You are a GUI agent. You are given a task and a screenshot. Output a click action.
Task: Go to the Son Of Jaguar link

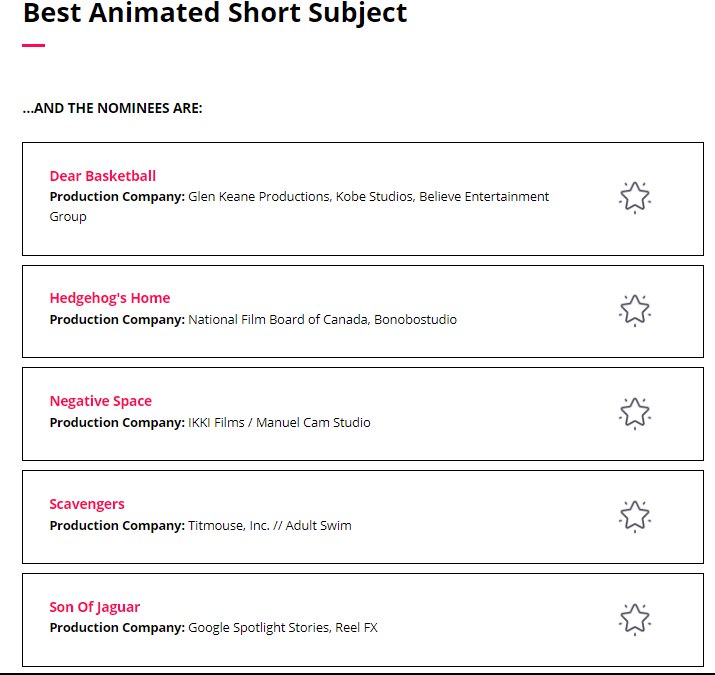tap(95, 607)
